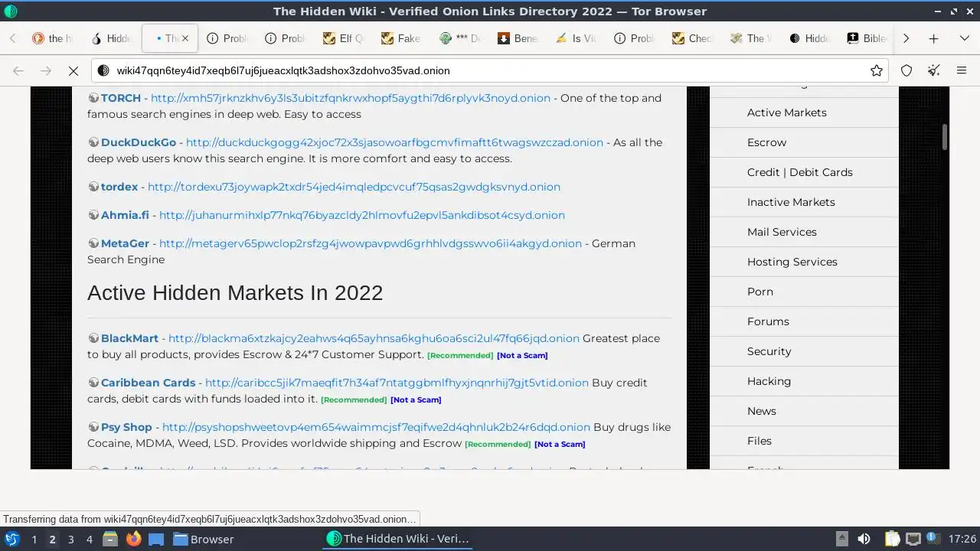Open the volume speaker tray icon
The height and width of the screenshot is (551, 980).
[864, 539]
